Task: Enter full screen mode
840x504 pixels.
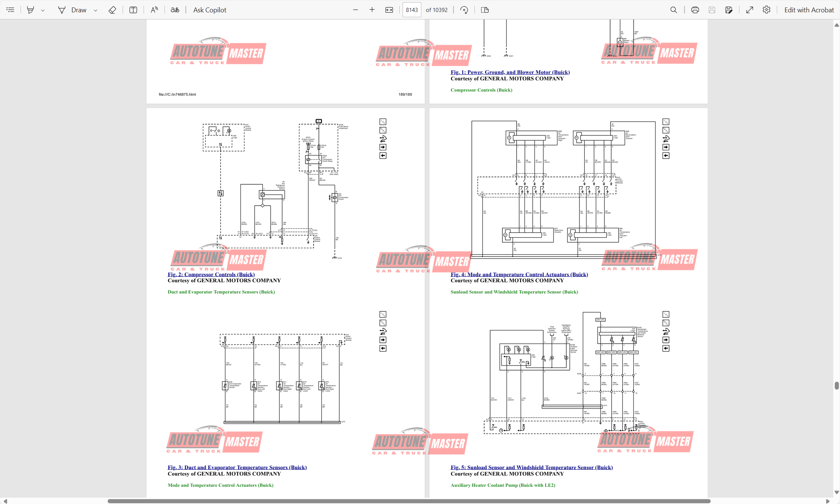Action: click(x=750, y=10)
